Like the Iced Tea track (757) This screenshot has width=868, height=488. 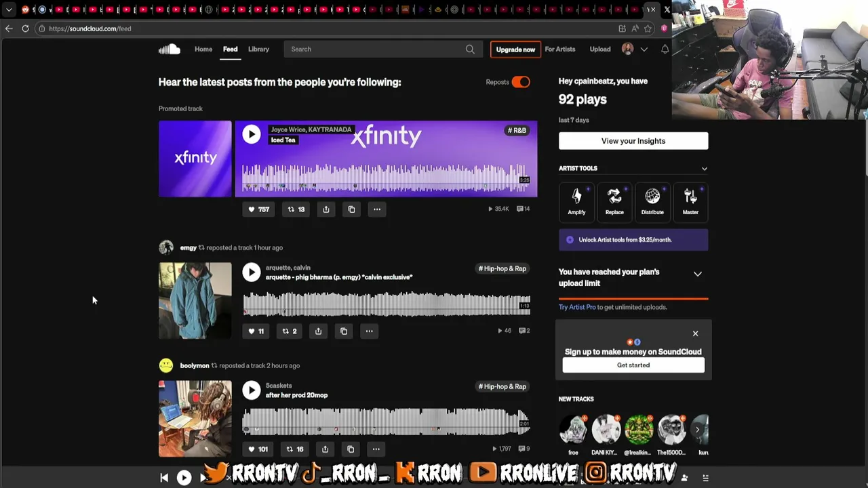click(x=258, y=209)
